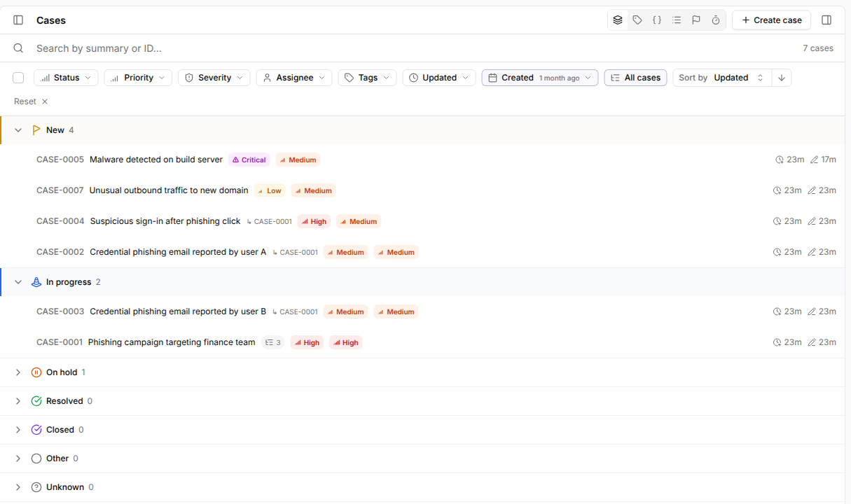Change the Created 1 month ago filter
Image resolution: width=851 pixels, height=504 pixels.
[540, 78]
